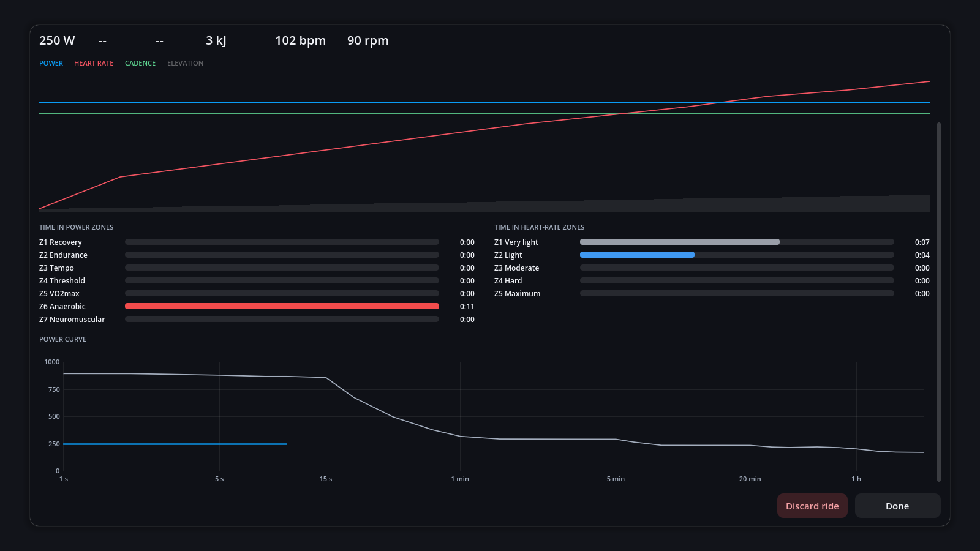Click the Z4 Threshold zone label
The height and width of the screenshot is (551, 980).
(62, 281)
